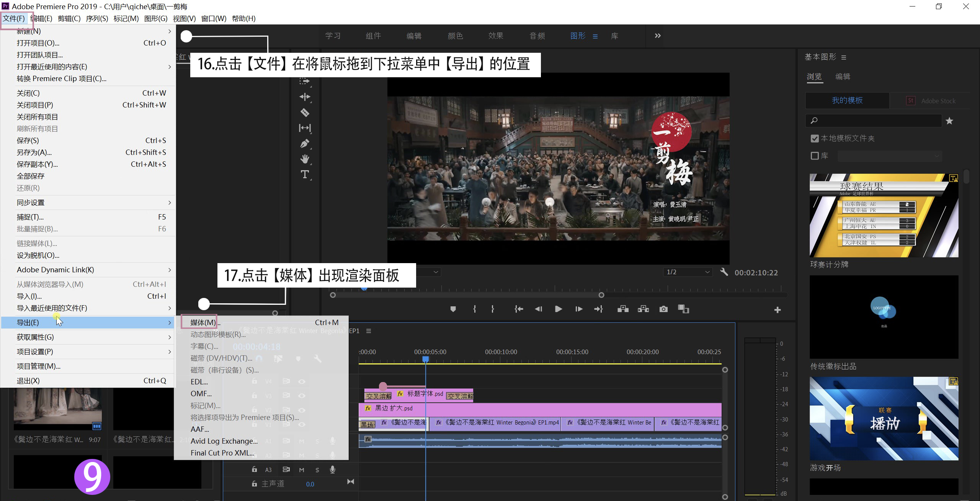
Task: Open the 基本图形 panel menu
Action: [844, 57]
